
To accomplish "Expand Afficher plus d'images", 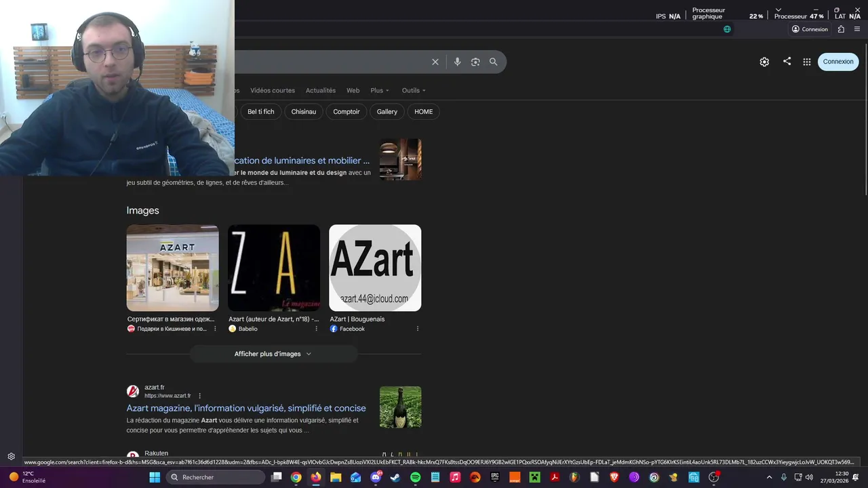I will click(273, 354).
